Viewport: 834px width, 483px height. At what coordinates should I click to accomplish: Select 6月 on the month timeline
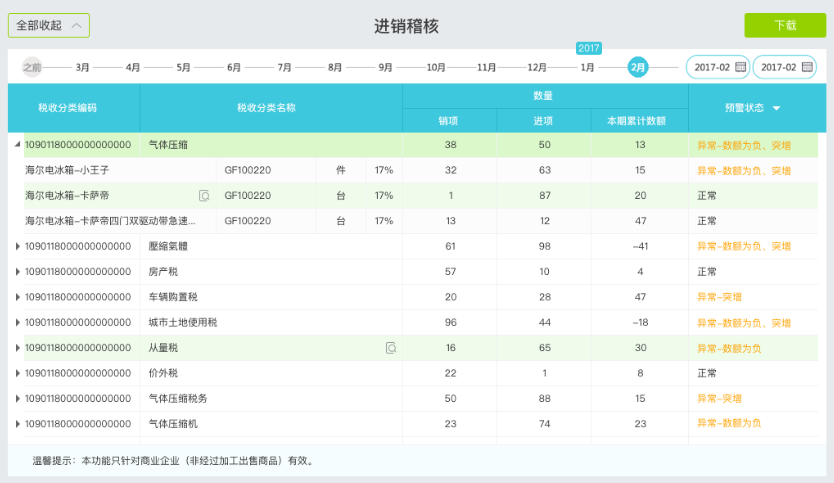[x=234, y=67]
